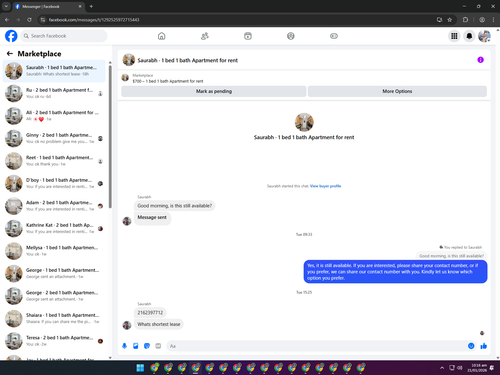Open the Reet 1 bed 1 bath conversation
This screenshot has width=500, height=375.
[54, 161]
